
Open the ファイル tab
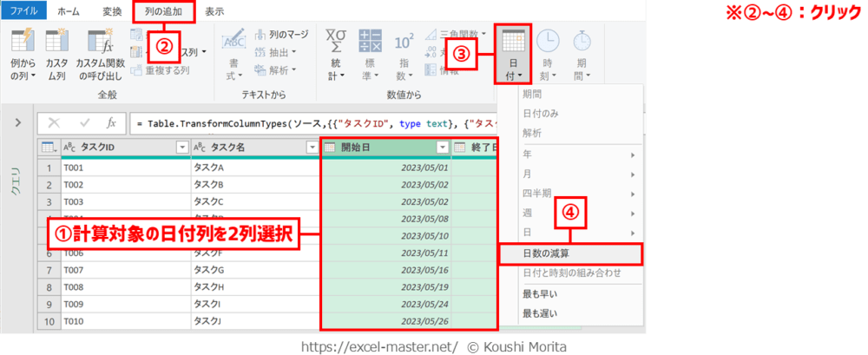[x=23, y=10]
